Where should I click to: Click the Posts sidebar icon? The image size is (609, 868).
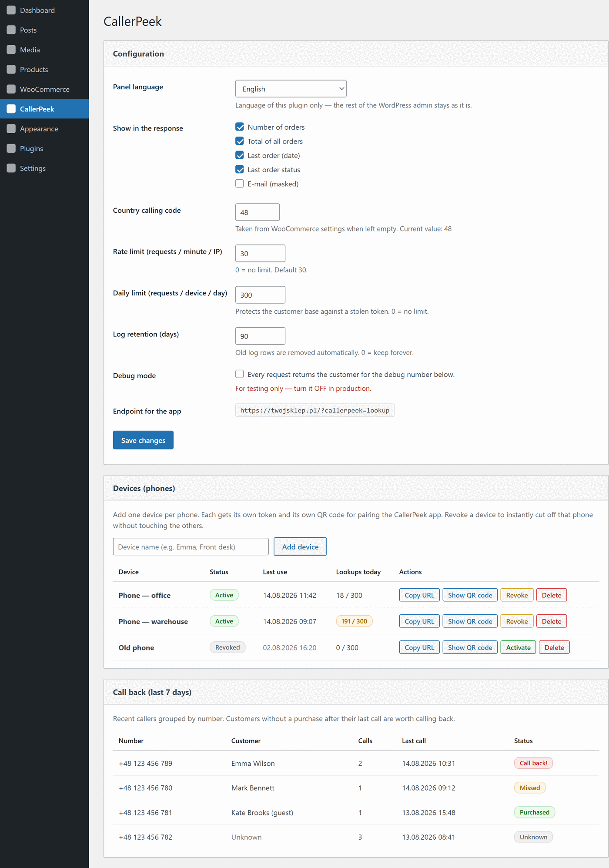click(11, 30)
